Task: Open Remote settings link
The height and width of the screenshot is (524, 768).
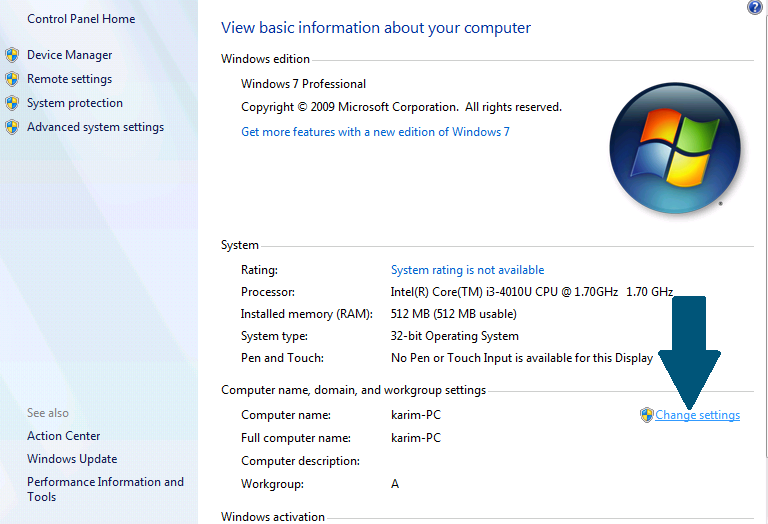Action: tap(70, 79)
